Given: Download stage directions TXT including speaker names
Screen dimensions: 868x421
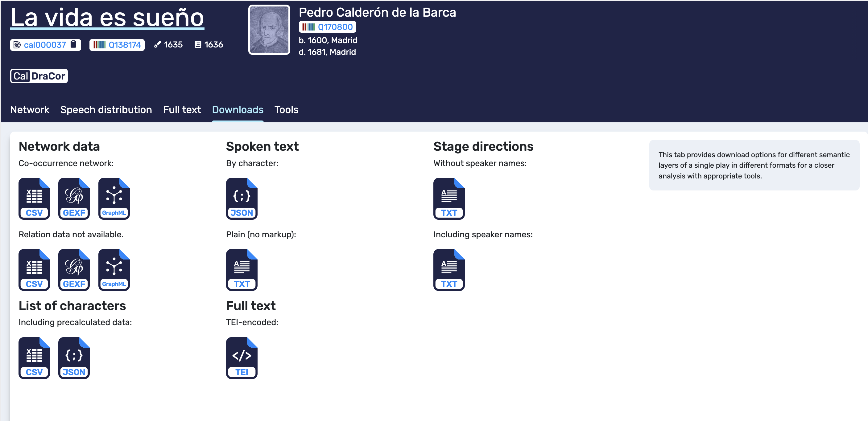Looking at the screenshot, I should point(449,270).
